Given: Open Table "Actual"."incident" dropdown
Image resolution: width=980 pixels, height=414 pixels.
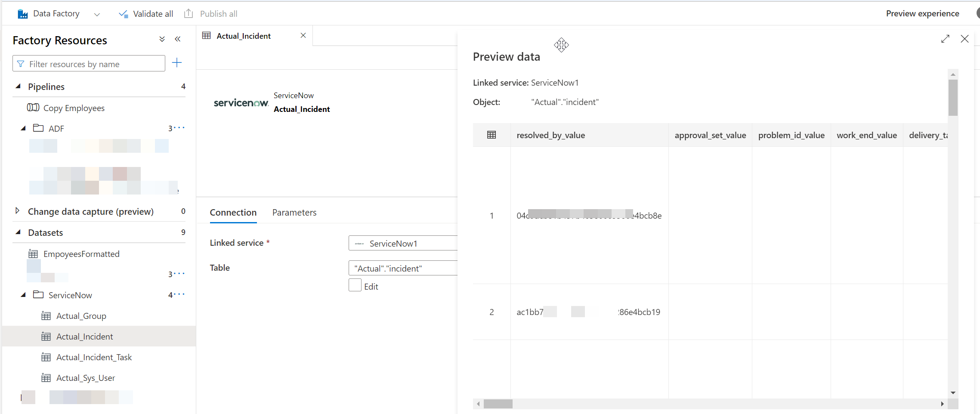Looking at the screenshot, I should pos(403,268).
